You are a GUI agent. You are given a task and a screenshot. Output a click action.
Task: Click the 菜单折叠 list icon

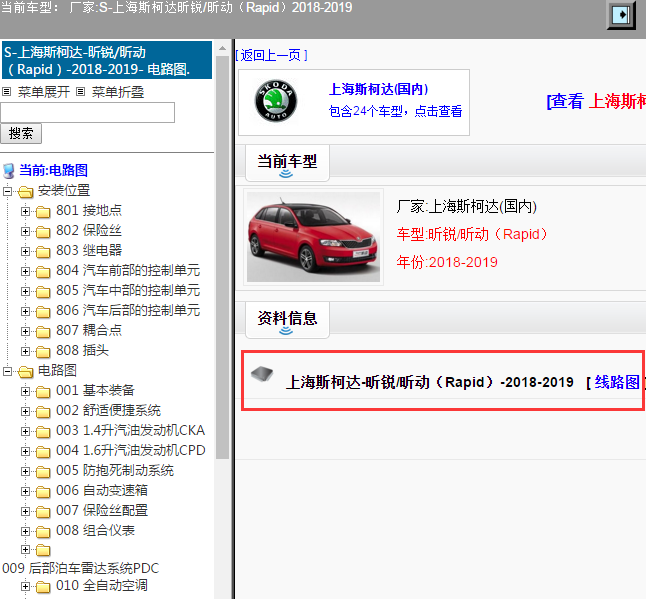81,91
